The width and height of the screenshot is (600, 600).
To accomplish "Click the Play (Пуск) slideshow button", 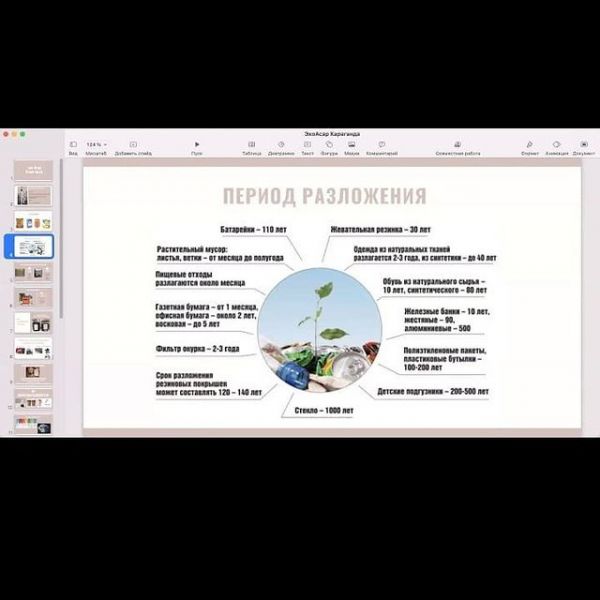I will pyautogui.click(x=197, y=145).
